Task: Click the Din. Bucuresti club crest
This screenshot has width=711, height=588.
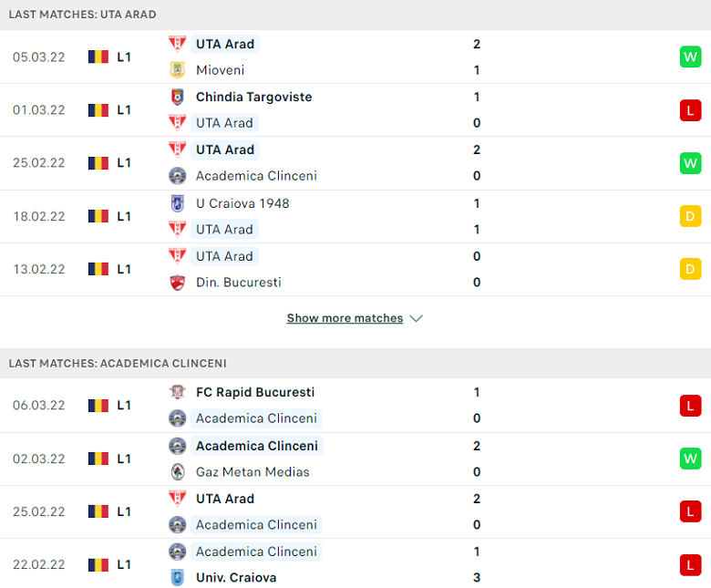Action: [178, 283]
